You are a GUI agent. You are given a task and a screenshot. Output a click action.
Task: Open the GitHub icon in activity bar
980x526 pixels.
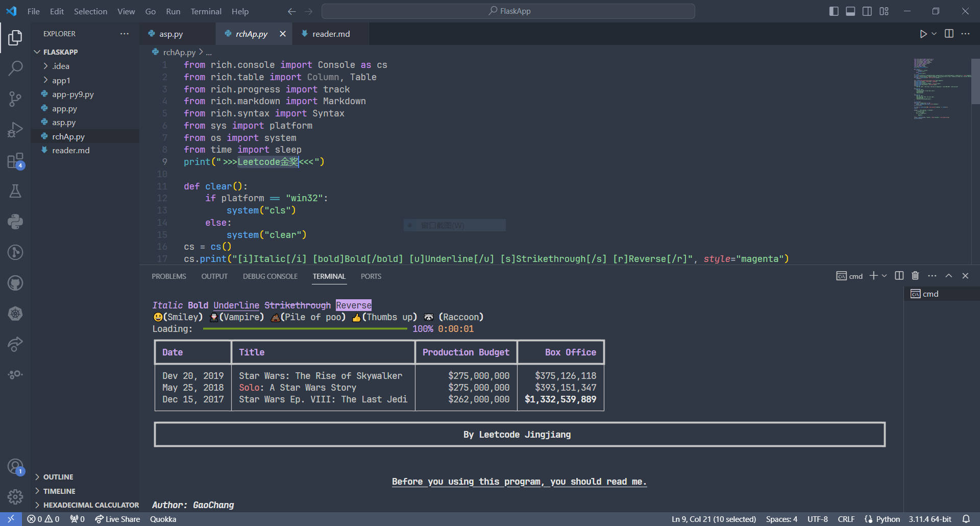point(15,283)
